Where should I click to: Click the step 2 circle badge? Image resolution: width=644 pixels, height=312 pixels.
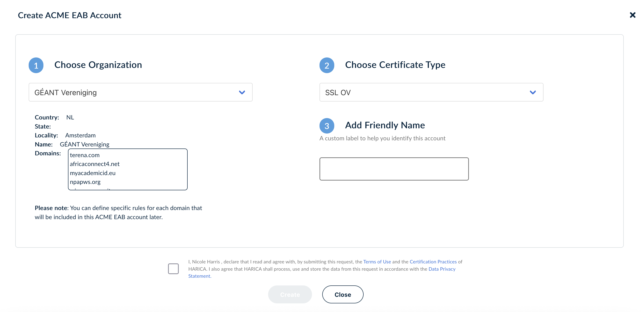[x=327, y=65]
